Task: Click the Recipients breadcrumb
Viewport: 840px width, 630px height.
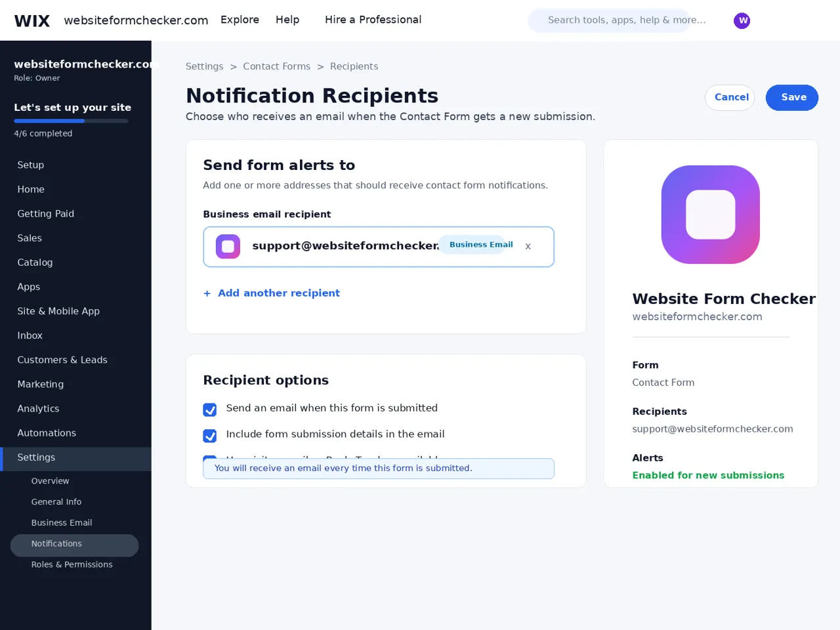Action: tap(354, 66)
